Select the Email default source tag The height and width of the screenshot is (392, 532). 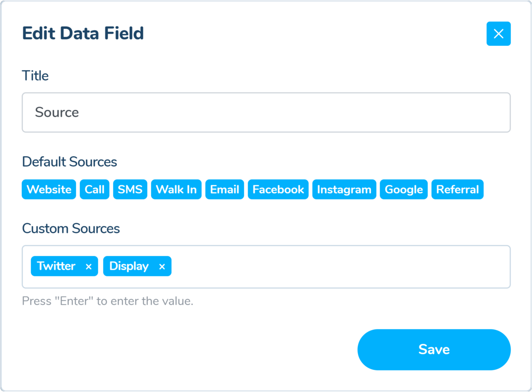pyautogui.click(x=225, y=189)
